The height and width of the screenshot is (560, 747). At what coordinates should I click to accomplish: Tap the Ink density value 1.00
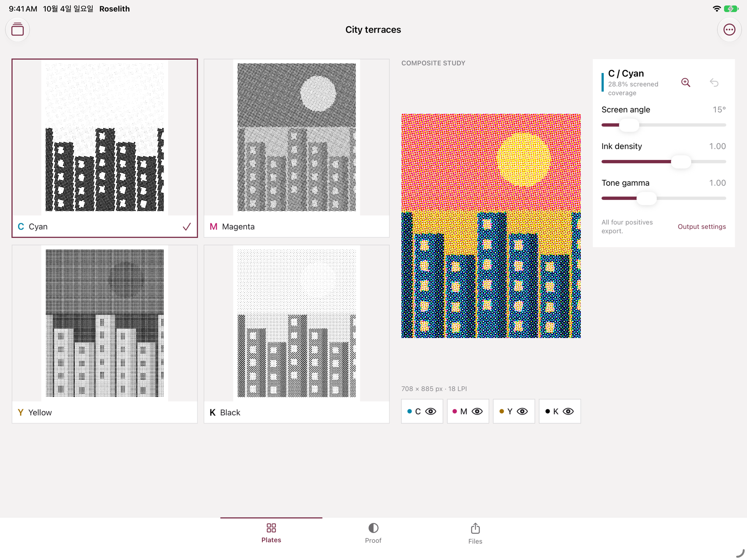click(x=717, y=146)
